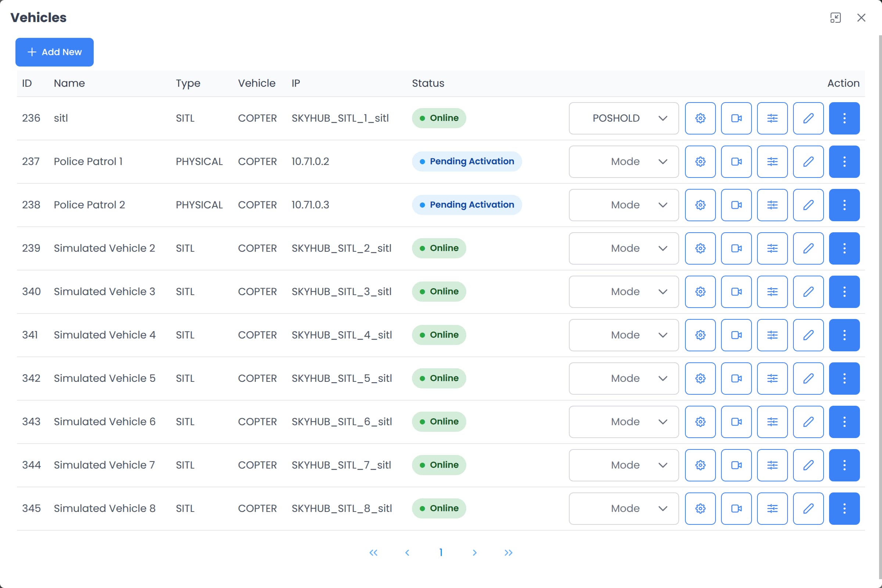Open the Mode dropdown for Police Patrol 2
This screenshot has height=588, width=882.
(x=623, y=205)
